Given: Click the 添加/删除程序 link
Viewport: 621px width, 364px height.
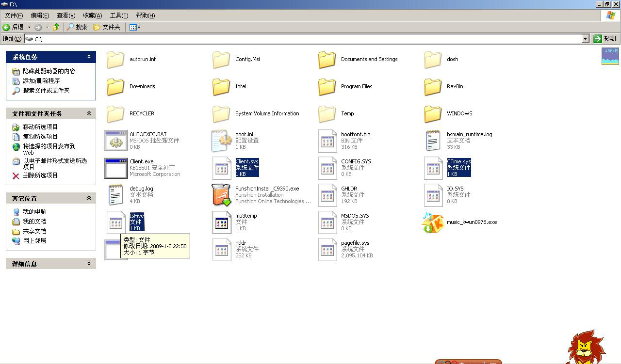Looking at the screenshot, I should coord(41,81).
